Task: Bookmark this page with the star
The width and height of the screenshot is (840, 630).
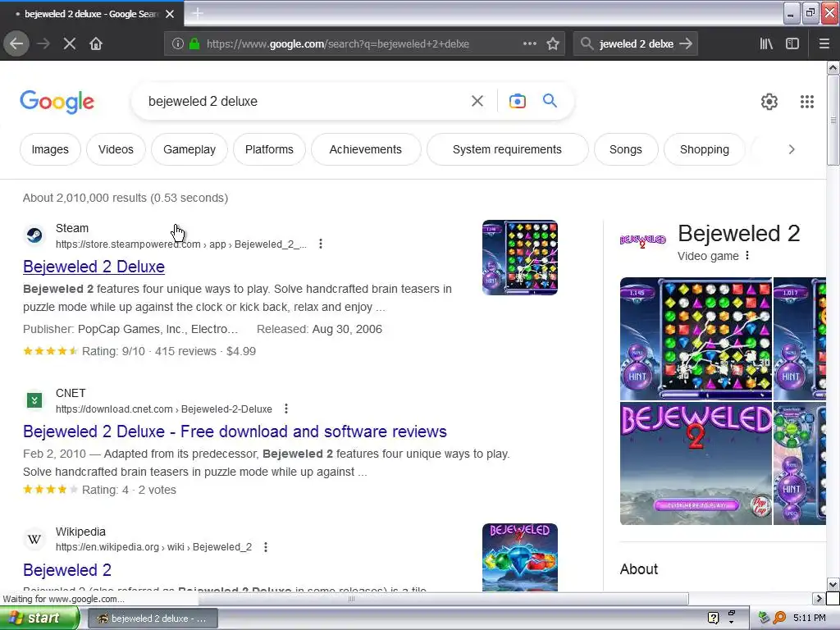Action: click(553, 44)
